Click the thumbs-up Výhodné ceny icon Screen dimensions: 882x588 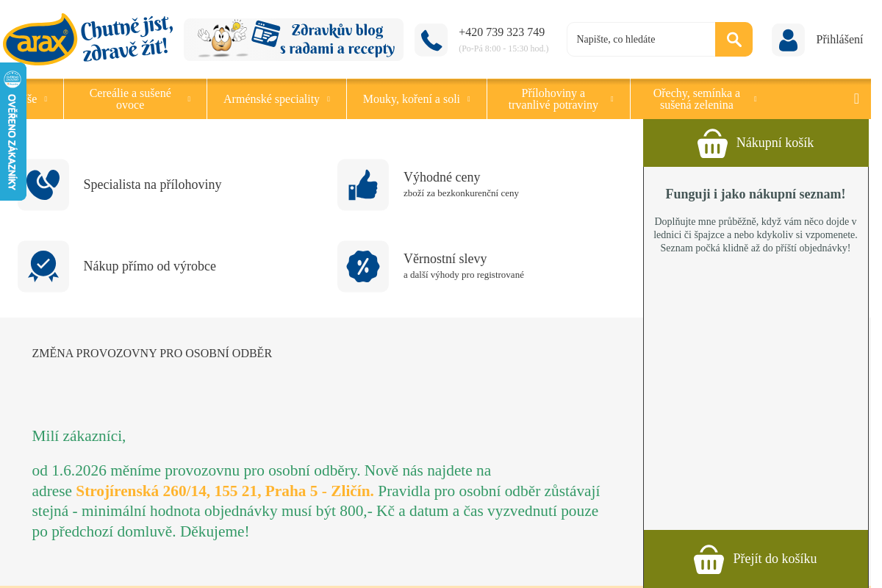363,185
